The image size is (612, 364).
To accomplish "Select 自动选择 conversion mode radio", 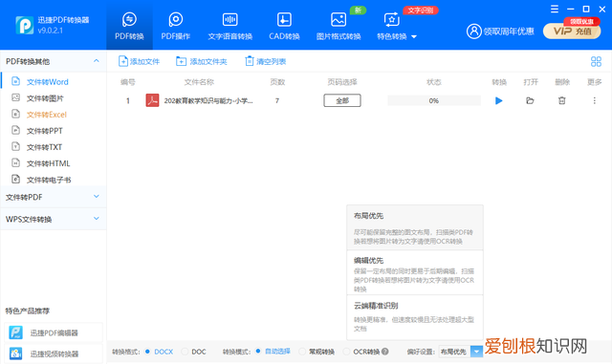I will pyautogui.click(x=258, y=352).
